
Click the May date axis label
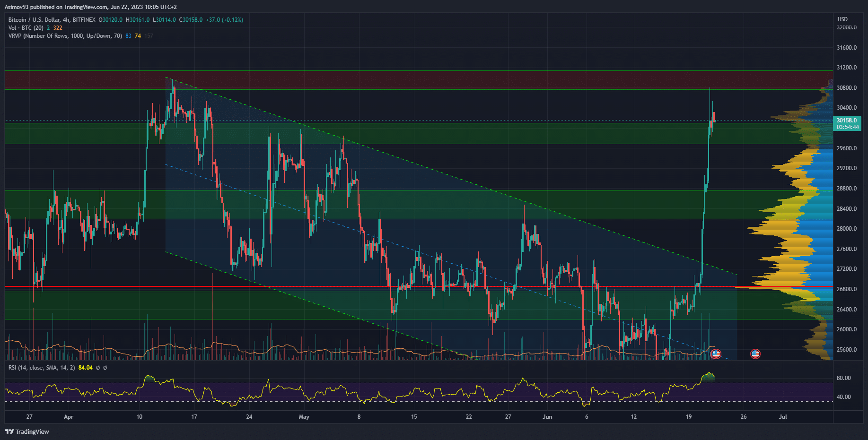pyautogui.click(x=304, y=417)
